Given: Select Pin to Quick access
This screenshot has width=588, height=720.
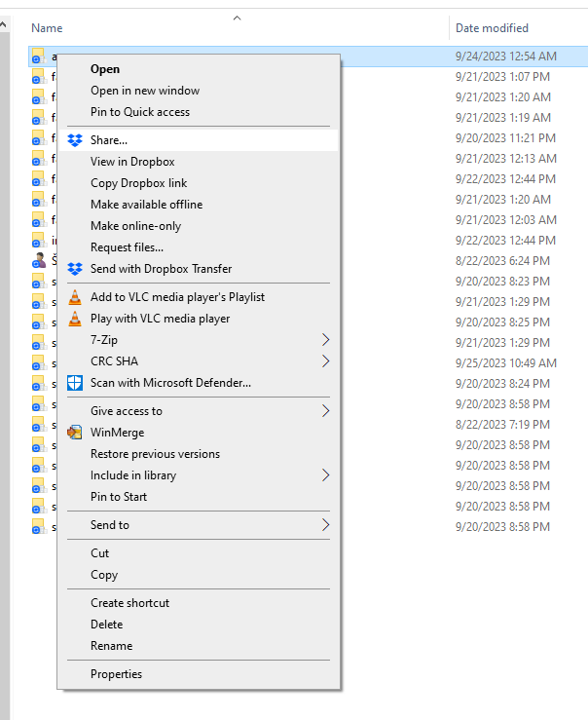Looking at the screenshot, I should 199,112.
